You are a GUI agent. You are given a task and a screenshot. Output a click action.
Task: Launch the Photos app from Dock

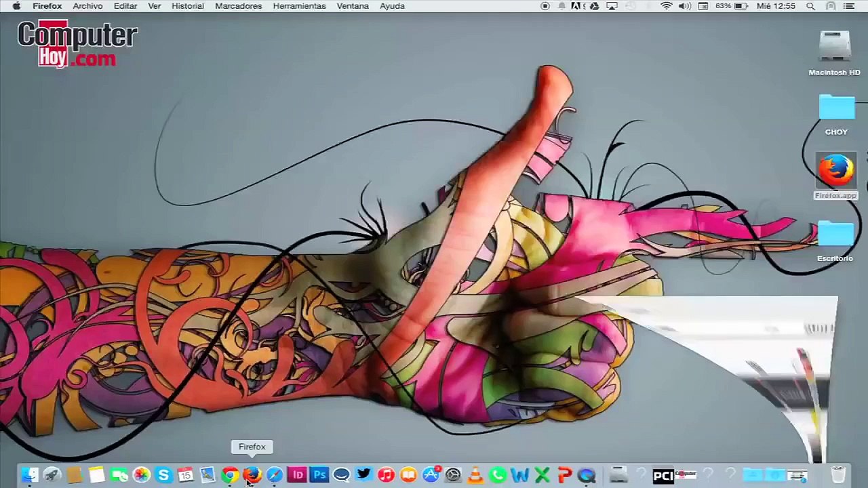[x=141, y=475]
